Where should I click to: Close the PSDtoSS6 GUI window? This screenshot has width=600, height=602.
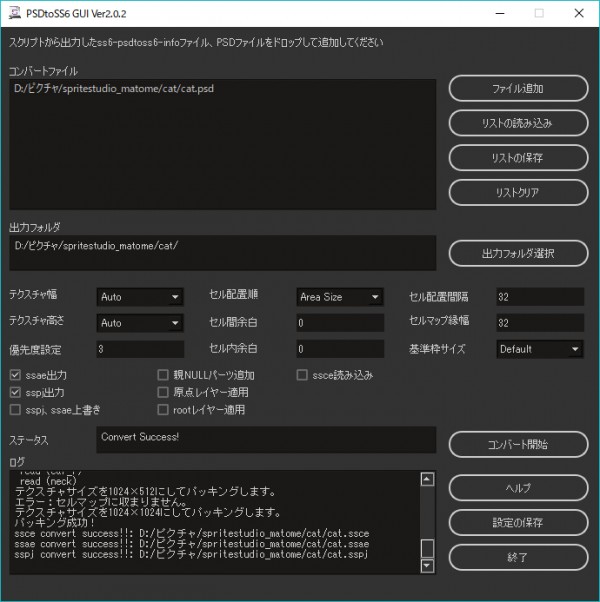point(579,13)
